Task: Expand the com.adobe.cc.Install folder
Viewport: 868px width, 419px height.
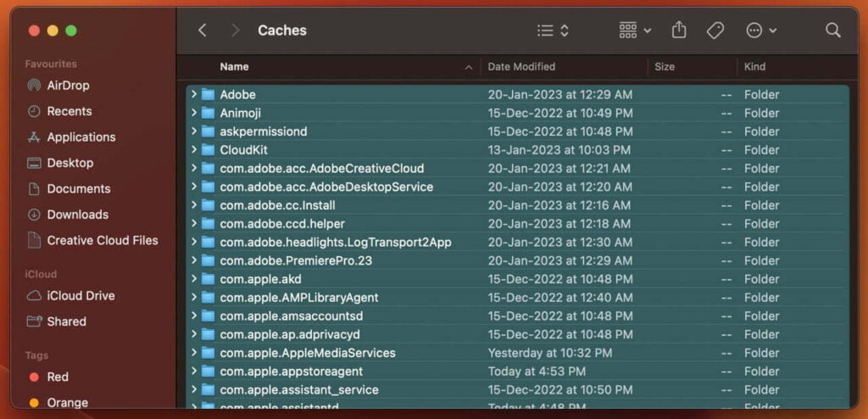Action: (194, 205)
